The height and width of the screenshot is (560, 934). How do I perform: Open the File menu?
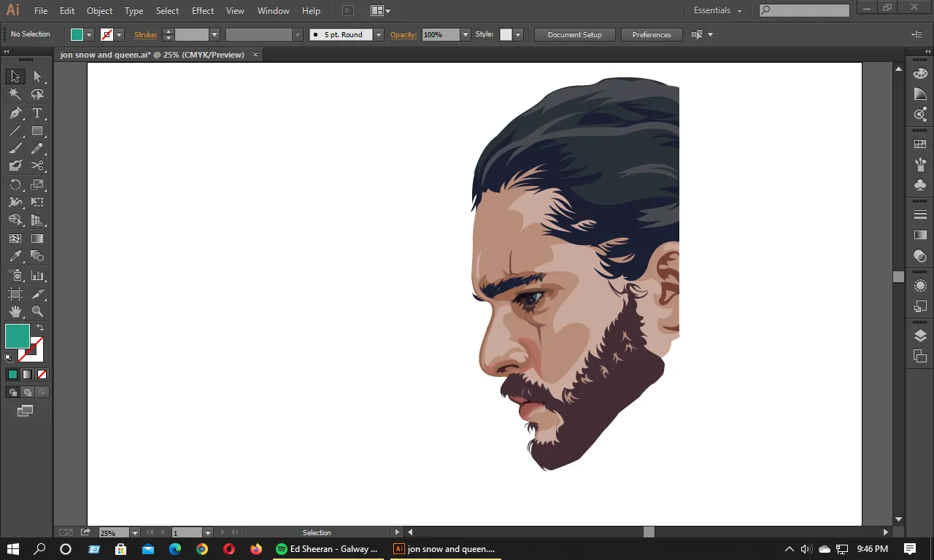coord(41,11)
